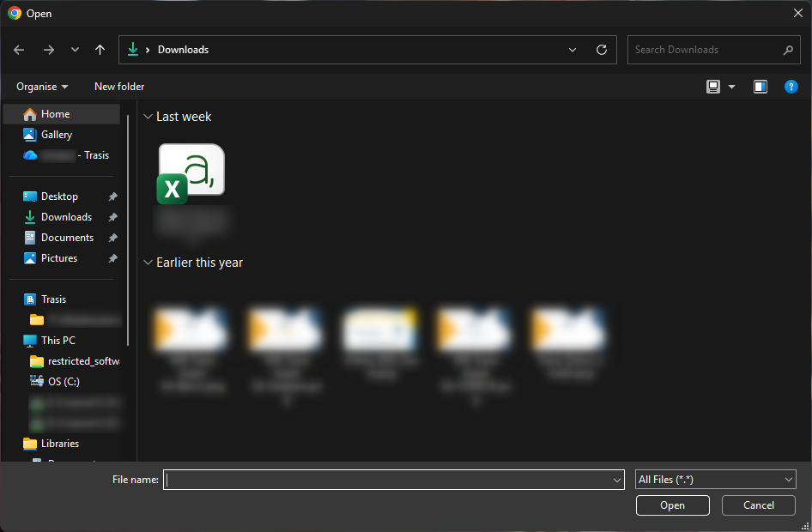Open the Organise menu

pos(42,87)
